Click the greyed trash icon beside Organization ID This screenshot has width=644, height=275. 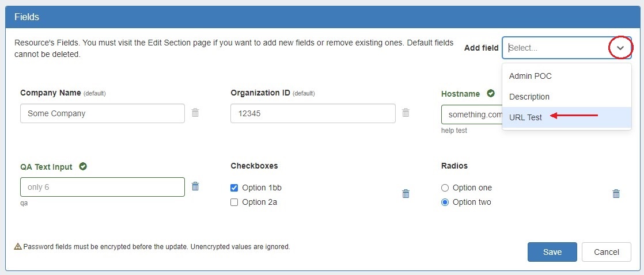[x=406, y=113]
